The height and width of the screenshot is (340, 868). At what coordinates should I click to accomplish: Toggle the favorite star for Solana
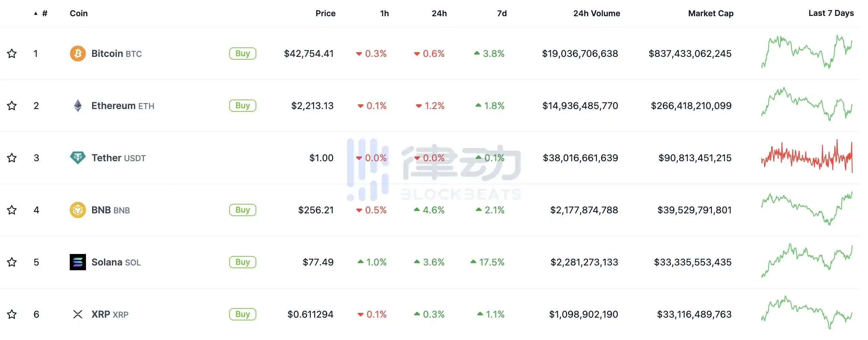pyautogui.click(x=12, y=262)
